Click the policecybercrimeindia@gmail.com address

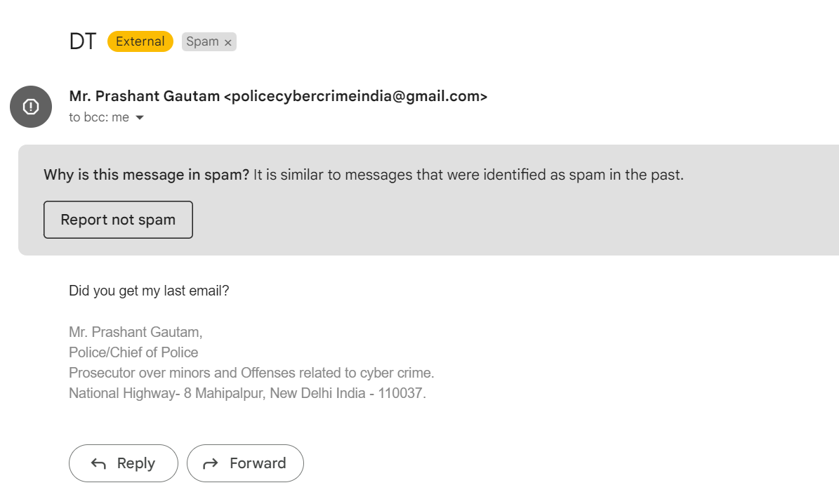355,96
